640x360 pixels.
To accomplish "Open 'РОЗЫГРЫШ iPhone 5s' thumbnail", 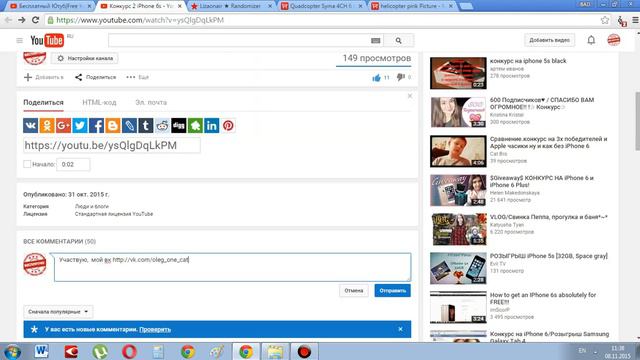I will tap(458, 268).
